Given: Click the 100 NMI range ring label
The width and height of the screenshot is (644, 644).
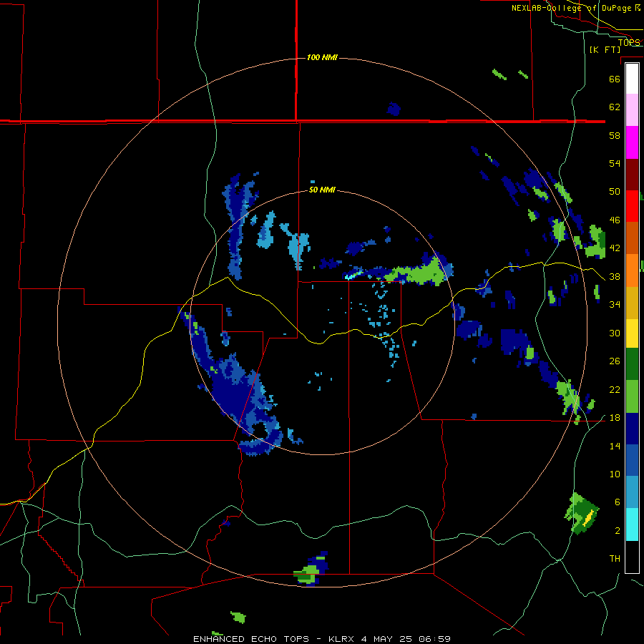Looking at the screenshot, I should coord(323,57).
